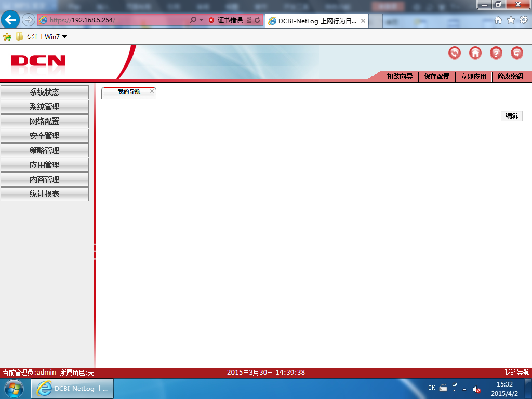The width and height of the screenshot is (532, 399).
Task: Click the status bar date time 2015年3月30日
Action: pyautogui.click(x=265, y=373)
